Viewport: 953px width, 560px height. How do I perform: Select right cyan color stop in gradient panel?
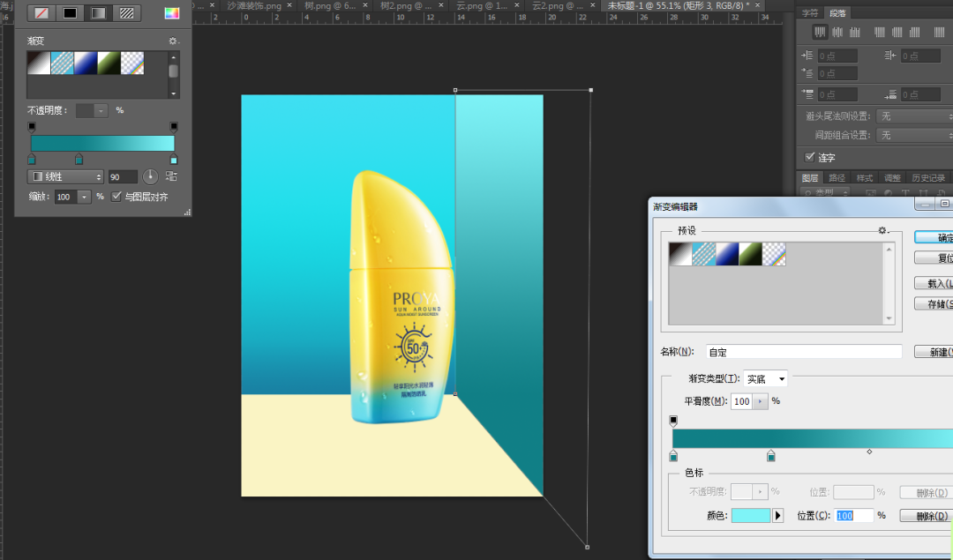click(174, 159)
